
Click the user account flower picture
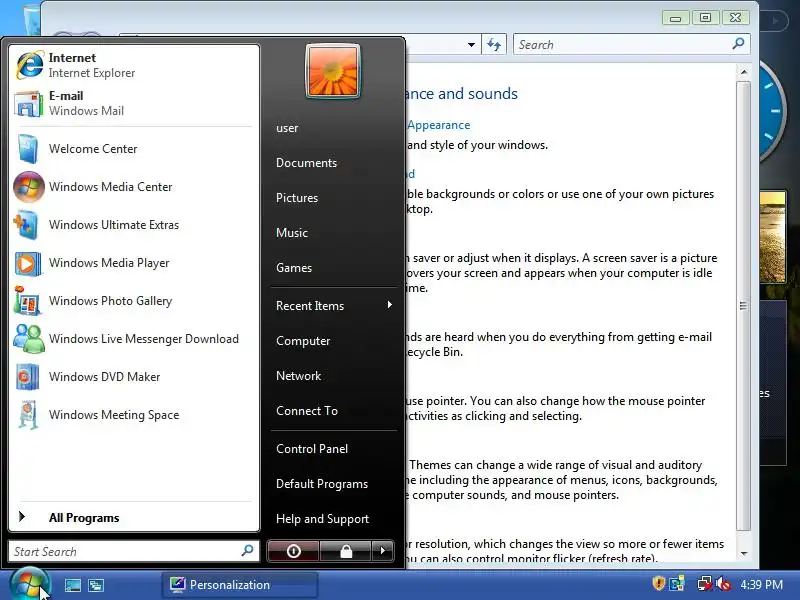click(x=333, y=71)
